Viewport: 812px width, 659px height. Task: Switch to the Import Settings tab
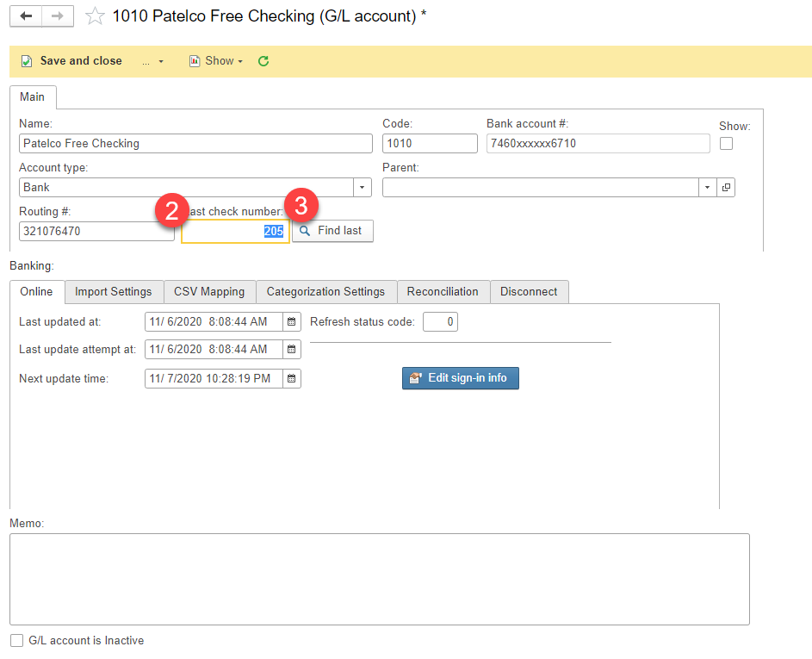[114, 292]
